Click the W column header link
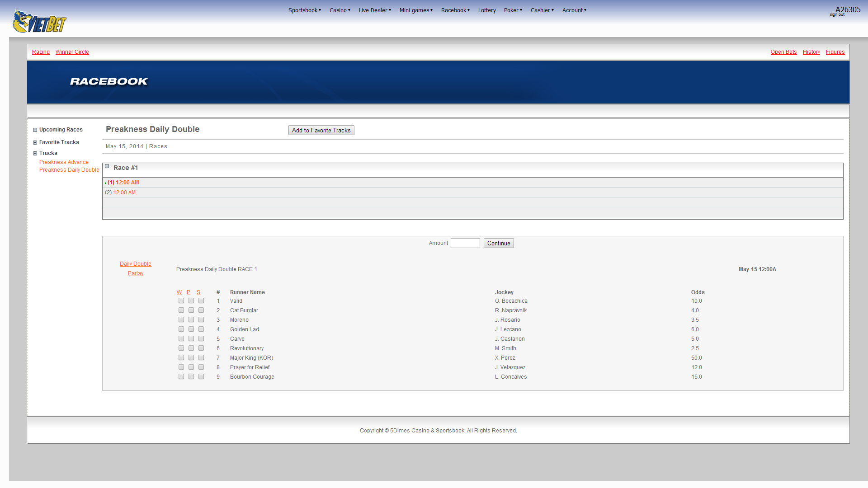Viewport: 868px width, 488px height. point(179,292)
